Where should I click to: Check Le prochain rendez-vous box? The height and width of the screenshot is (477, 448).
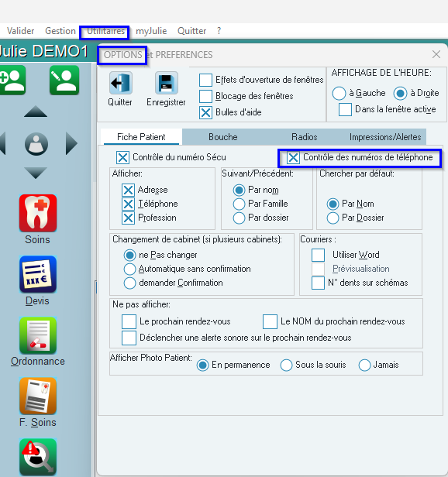(x=129, y=322)
